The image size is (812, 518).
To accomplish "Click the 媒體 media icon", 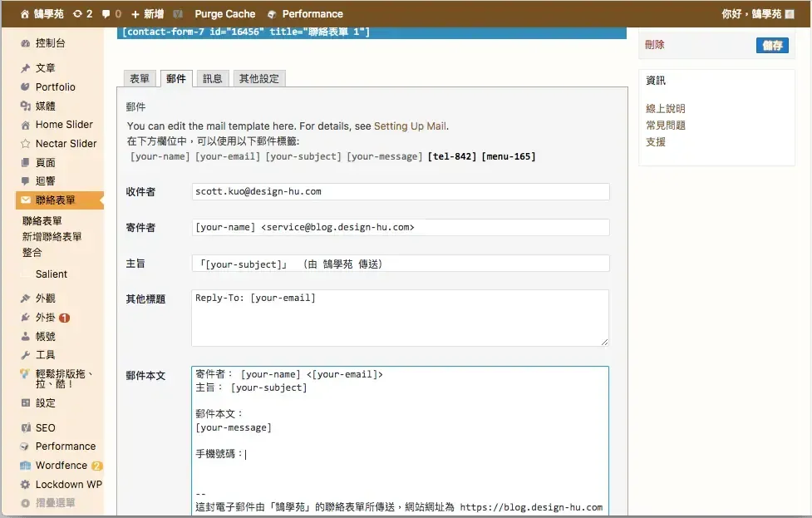I will coord(26,106).
